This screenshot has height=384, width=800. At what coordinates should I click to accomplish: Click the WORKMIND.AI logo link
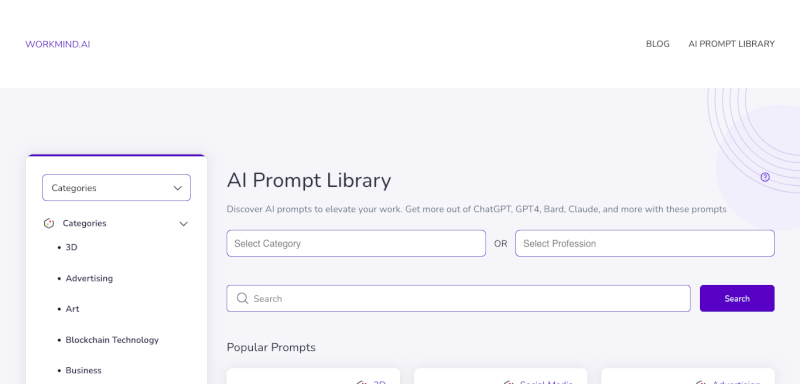(58, 44)
